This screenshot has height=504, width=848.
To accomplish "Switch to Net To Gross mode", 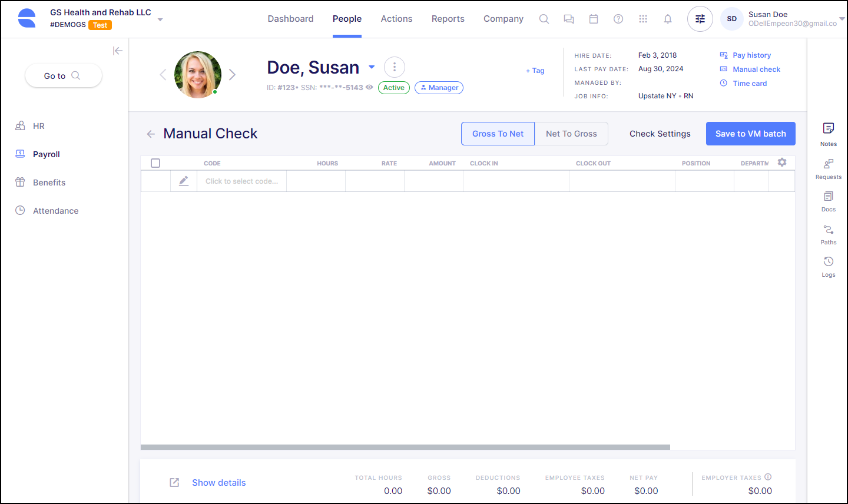I will [571, 134].
